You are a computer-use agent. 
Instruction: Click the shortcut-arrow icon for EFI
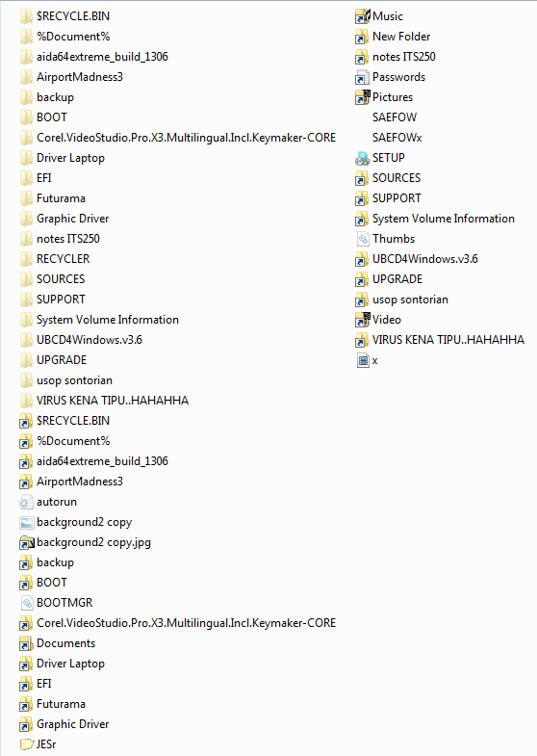(x=26, y=684)
